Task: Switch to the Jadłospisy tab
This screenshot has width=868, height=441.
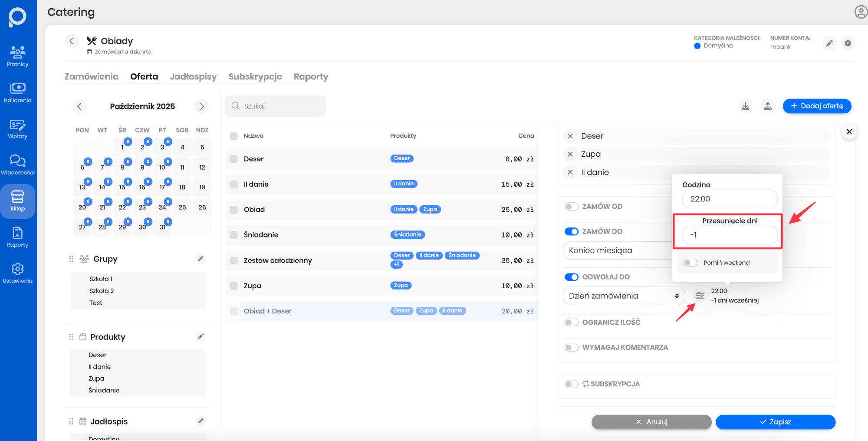Action: point(193,77)
